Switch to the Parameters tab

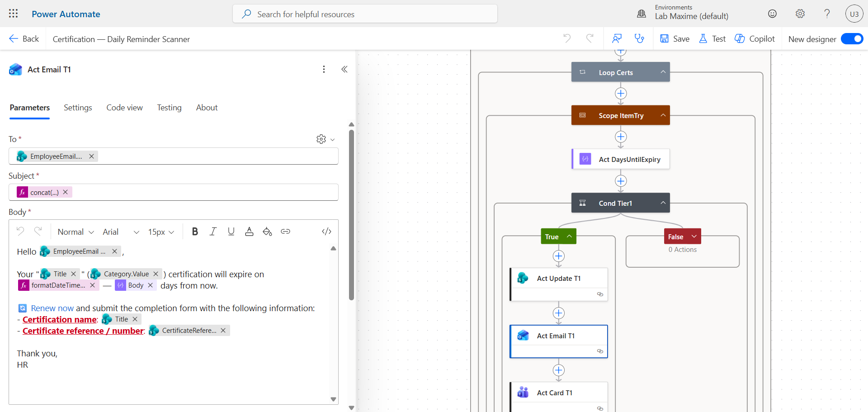pos(30,108)
